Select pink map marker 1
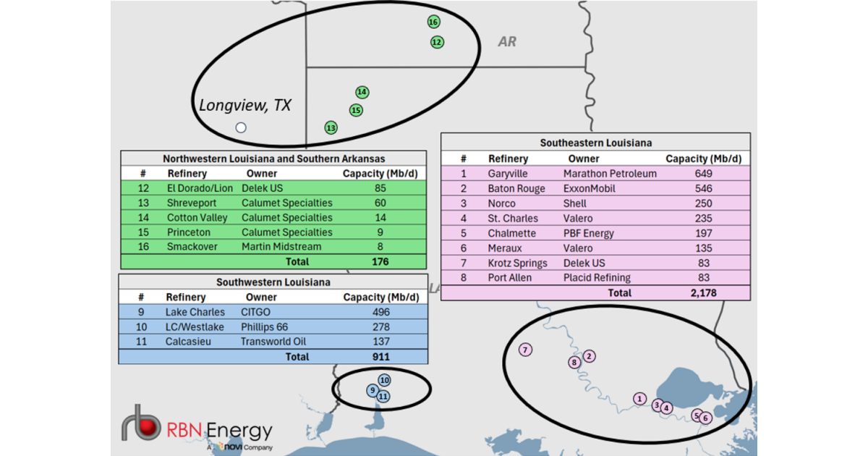 639,398
